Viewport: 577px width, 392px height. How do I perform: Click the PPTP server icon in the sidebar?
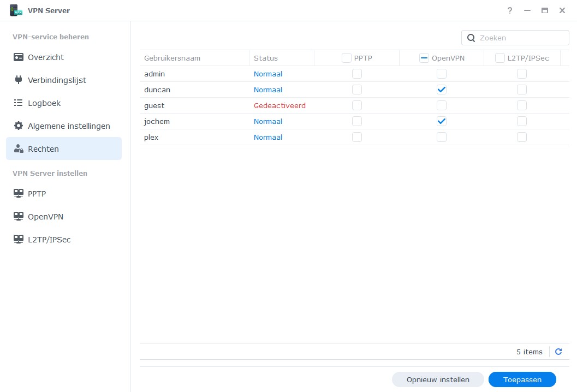click(x=19, y=193)
